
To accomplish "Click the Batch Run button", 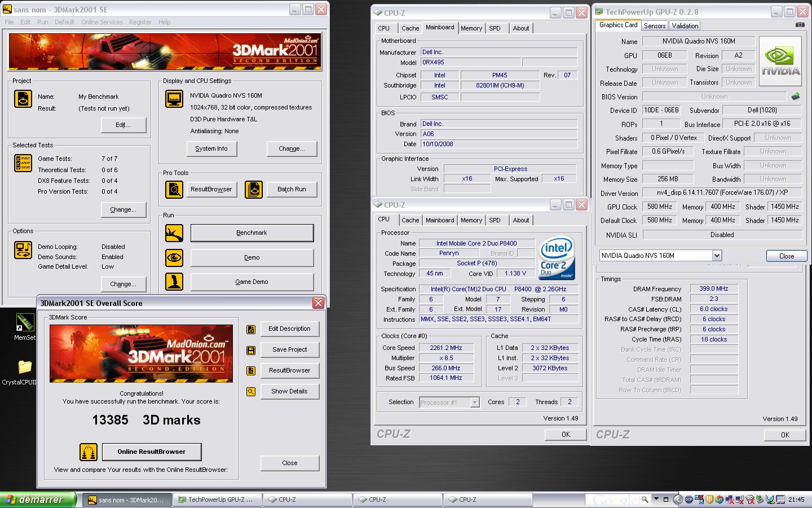I will [292, 189].
